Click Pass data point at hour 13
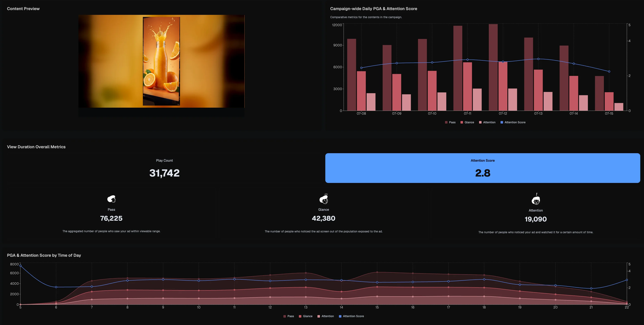This screenshot has height=325, width=644. click(306, 273)
